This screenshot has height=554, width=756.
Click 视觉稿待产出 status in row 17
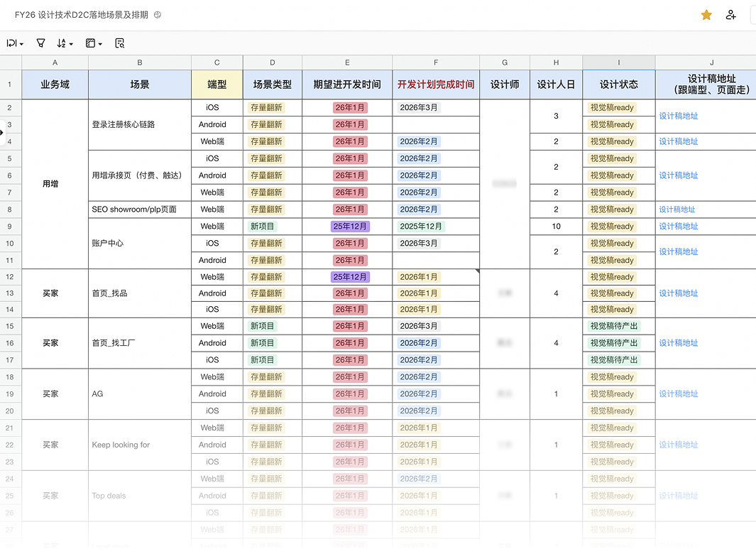pos(614,360)
